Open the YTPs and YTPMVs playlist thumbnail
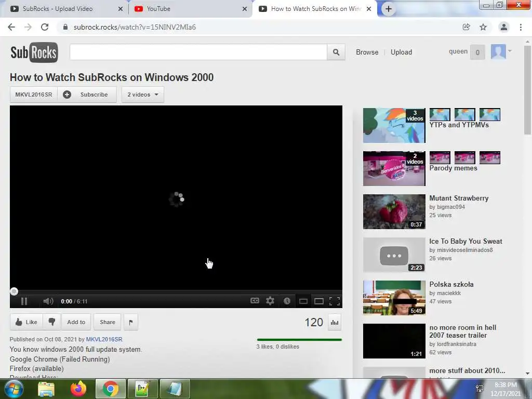 coord(394,126)
